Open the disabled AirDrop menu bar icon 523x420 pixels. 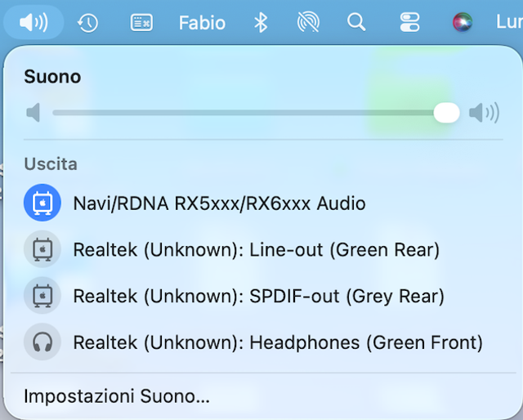coord(308,22)
